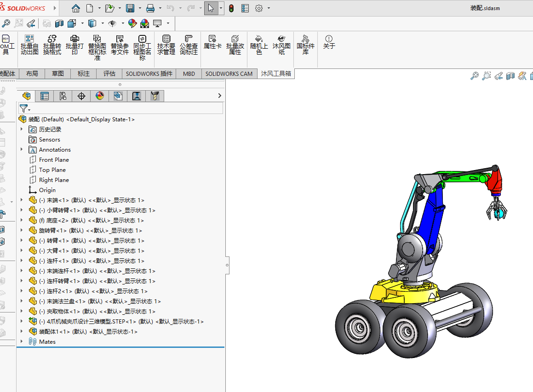Toggle the Hide/Show Items eye icon
This screenshot has height=392, width=533.
112,23
